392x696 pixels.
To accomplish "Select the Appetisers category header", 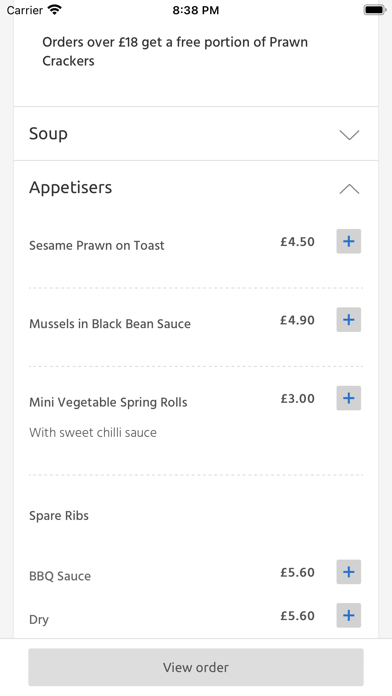I will pos(196,188).
